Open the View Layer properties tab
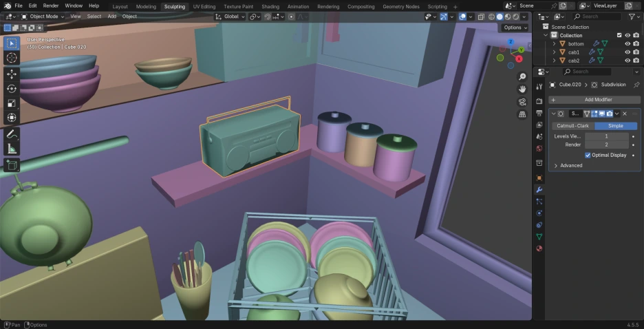644x329 pixels. pos(539,125)
